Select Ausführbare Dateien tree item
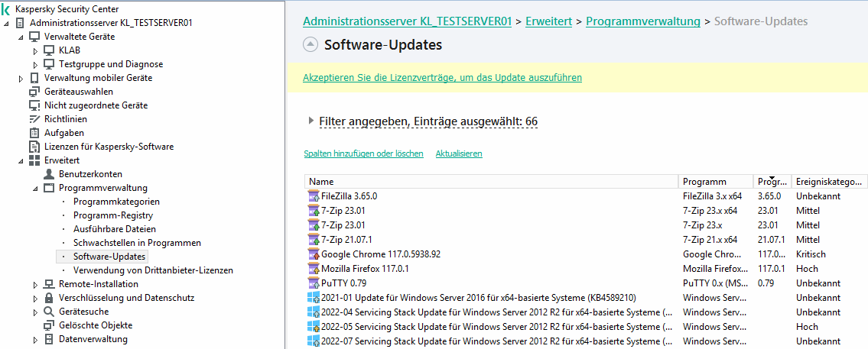868x349 pixels. coord(115,229)
